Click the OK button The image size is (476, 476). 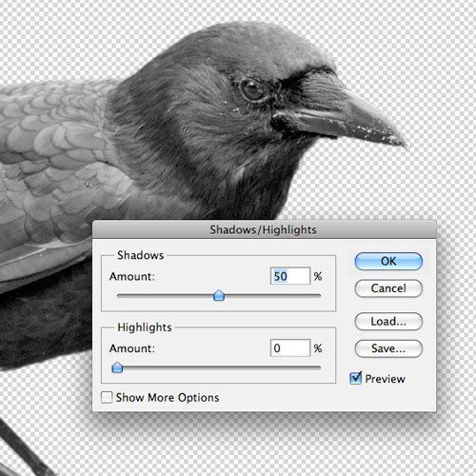[388, 261]
